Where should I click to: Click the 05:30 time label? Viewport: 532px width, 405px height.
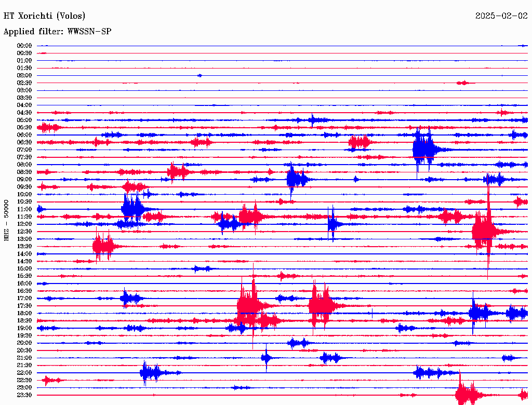[x=24, y=128]
